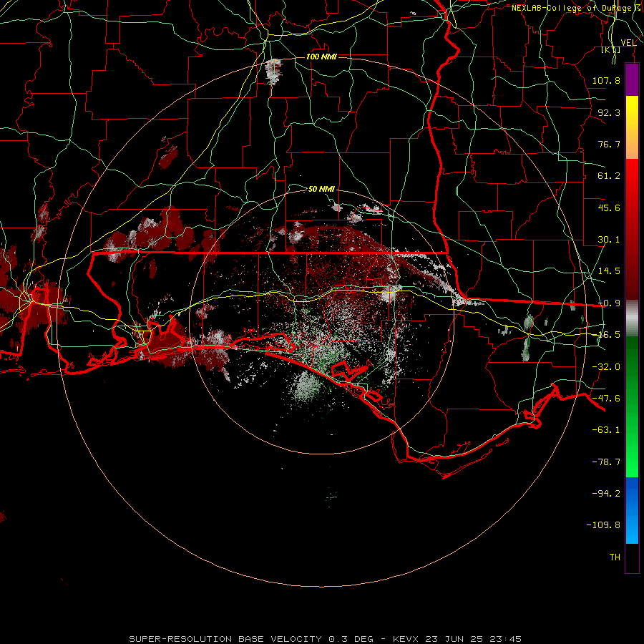Click the gray near-zero segment of velocity scale
The image size is (644, 644).
632,318
